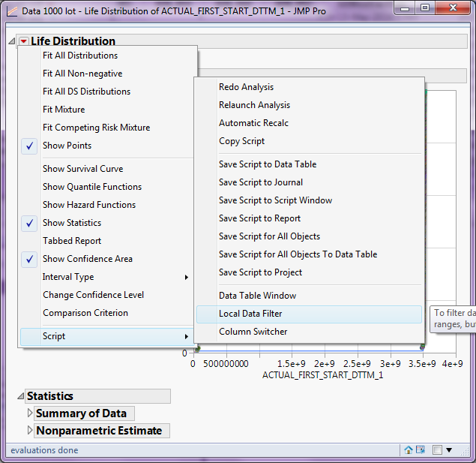
Task: Choose Fit All Distributions
Action: click(x=79, y=56)
